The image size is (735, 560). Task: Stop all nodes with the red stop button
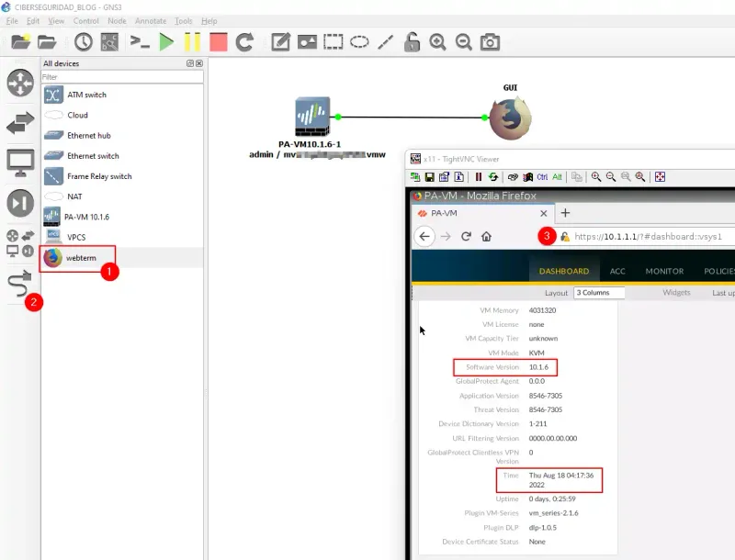pyautogui.click(x=219, y=41)
